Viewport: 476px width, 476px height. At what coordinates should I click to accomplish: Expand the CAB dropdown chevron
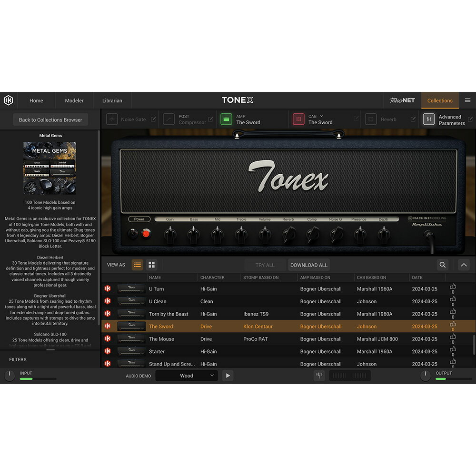321,116
